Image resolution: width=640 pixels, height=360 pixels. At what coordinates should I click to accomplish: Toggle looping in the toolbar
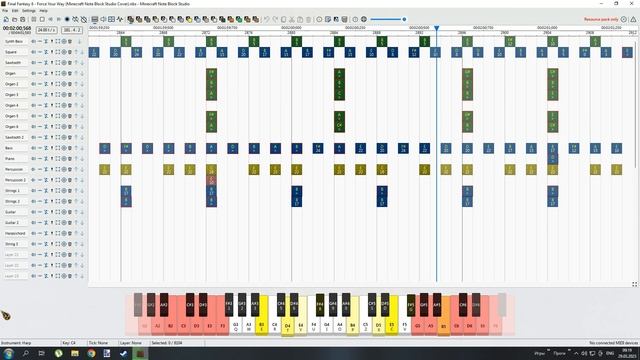point(76,19)
